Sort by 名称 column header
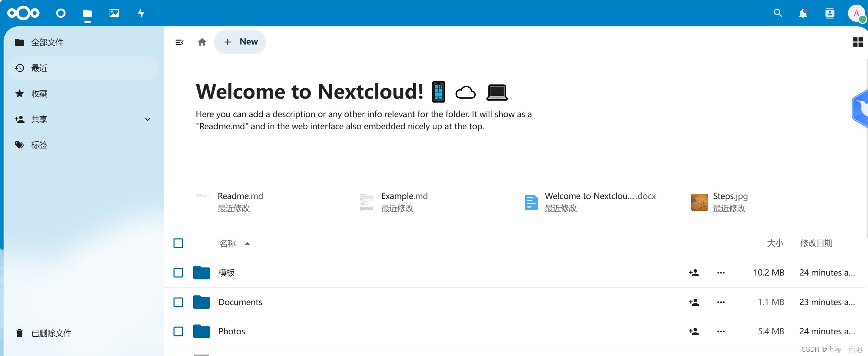Image resolution: width=868 pixels, height=356 pixels. coord(227,244)
